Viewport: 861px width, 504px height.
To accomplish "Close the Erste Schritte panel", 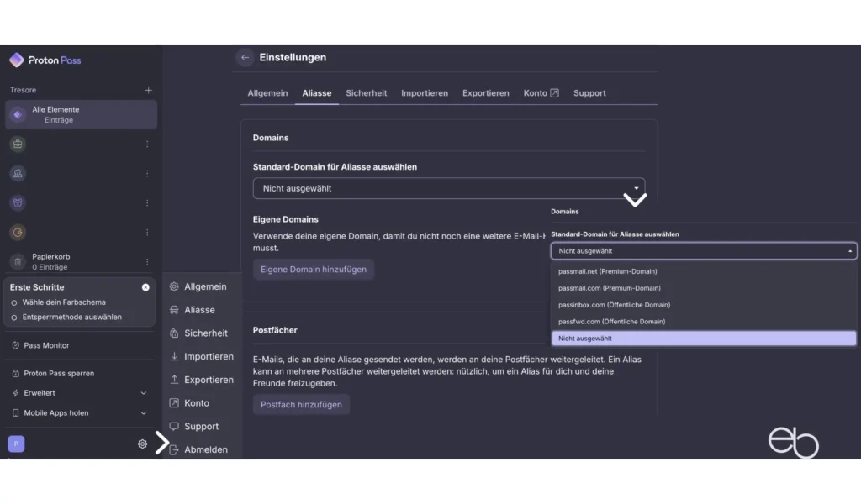I will 145,287.
